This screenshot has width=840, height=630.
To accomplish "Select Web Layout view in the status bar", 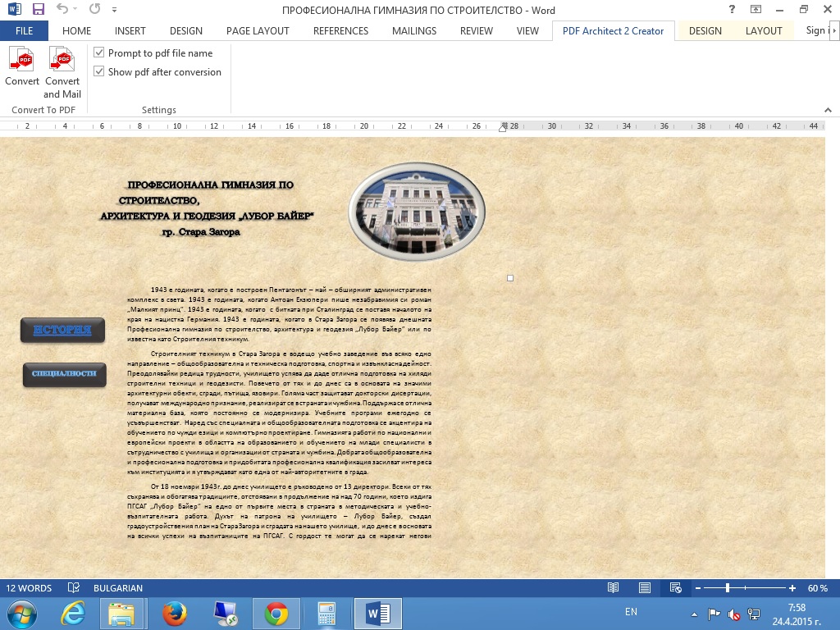I will click(675, 588).
